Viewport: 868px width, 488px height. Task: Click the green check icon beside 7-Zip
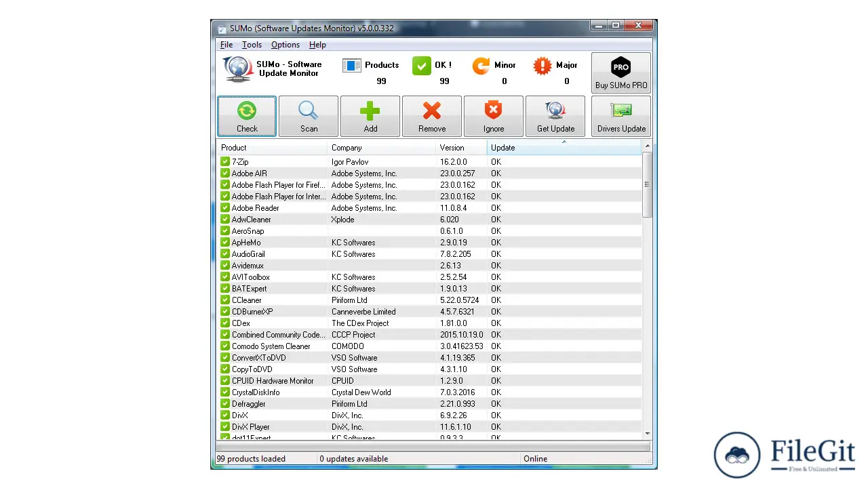pos(225,162)
